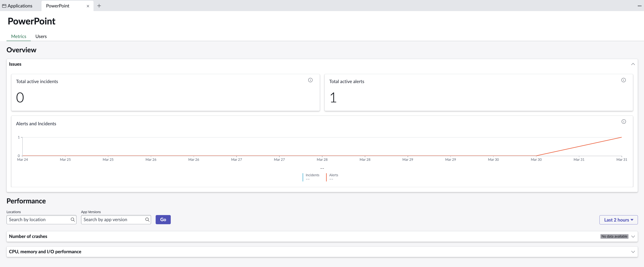Show info for Total active alerts
The height and width of the screenshot is (267, 644).
click(x=623, y=80)
